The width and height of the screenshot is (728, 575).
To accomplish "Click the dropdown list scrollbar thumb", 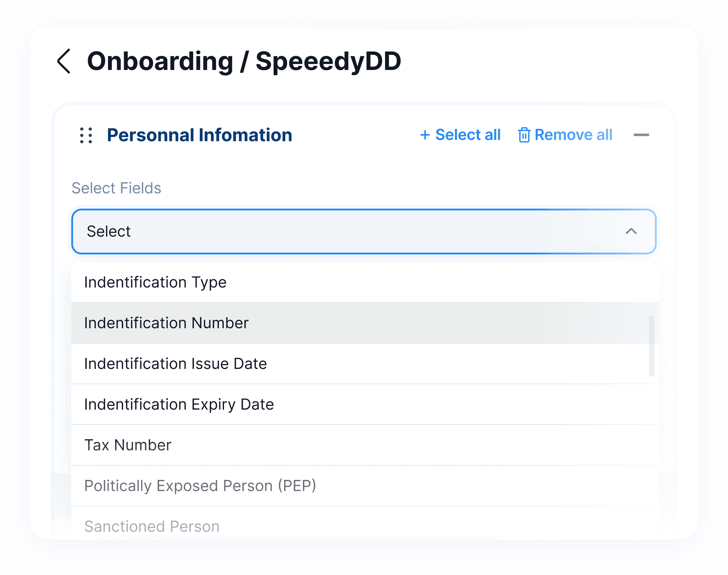I will coord(651,346).
